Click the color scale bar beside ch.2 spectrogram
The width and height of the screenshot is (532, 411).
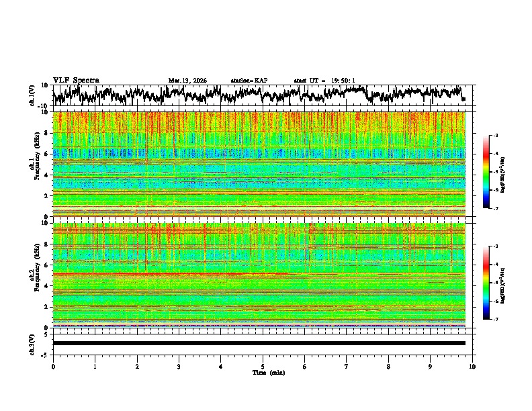[486, 283]
